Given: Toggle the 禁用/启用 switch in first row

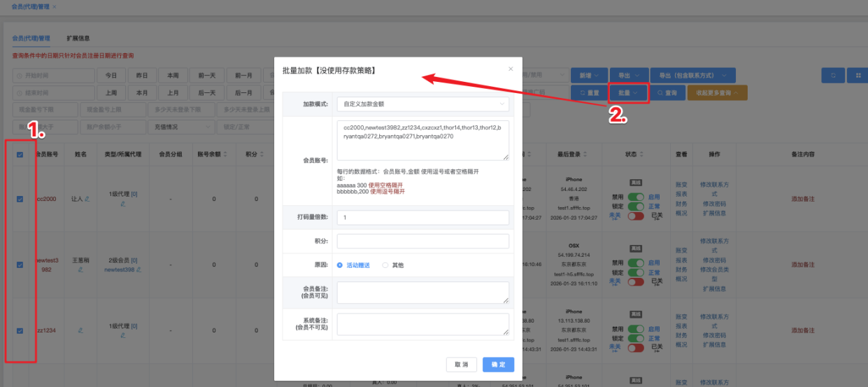Looking at the screenshot, I should [636, 197].
